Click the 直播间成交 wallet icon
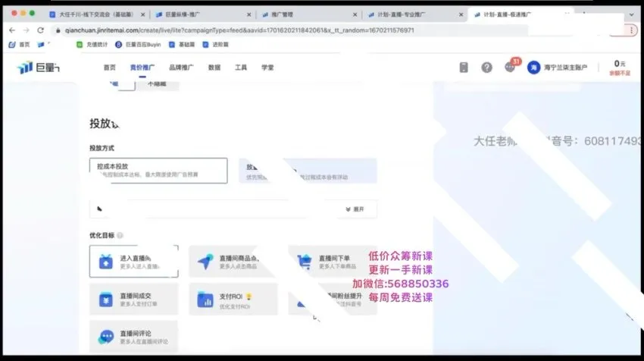Image resolution: width=644 pixels, height=361 pixels. [x=105, y=300]
